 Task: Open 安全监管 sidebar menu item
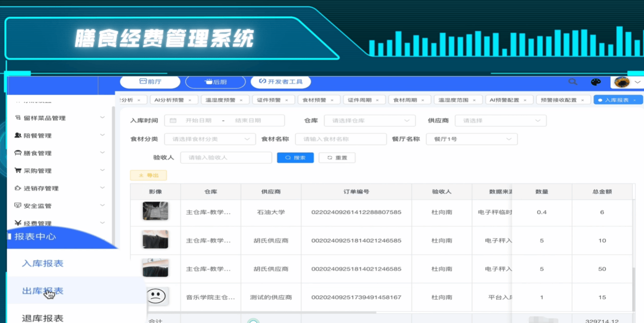38,206
